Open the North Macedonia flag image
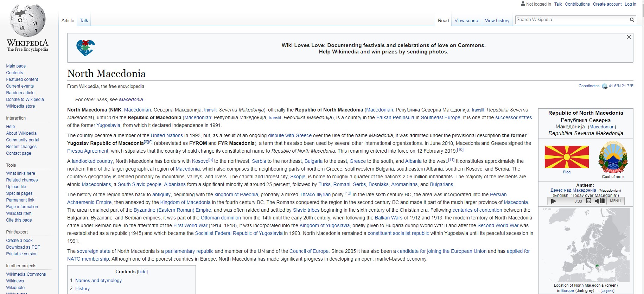Viewport: 644px width, 294px height. (x=567, y=157)
